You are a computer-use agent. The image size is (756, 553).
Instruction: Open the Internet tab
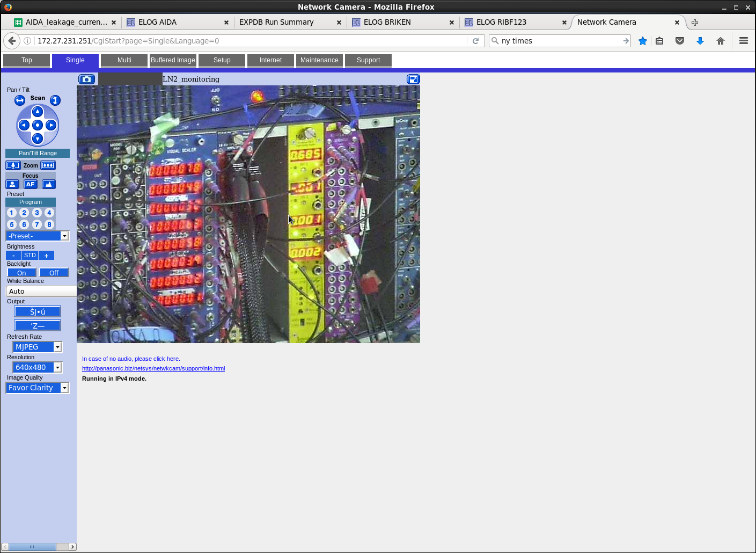(270, 60)
